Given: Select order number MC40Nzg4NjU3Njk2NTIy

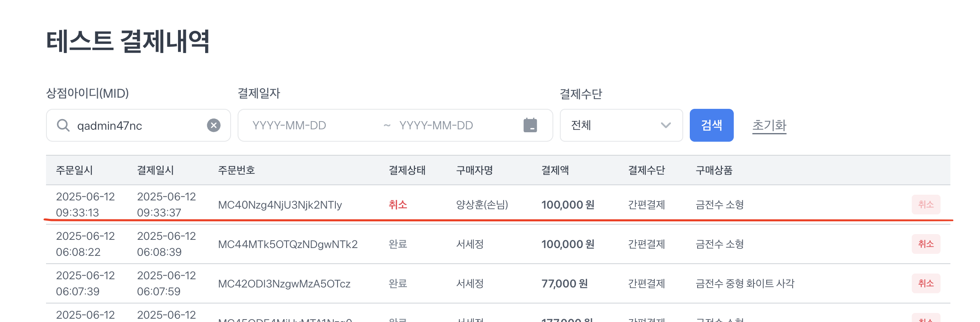Looking at the screenshot, I should [280, 205].
